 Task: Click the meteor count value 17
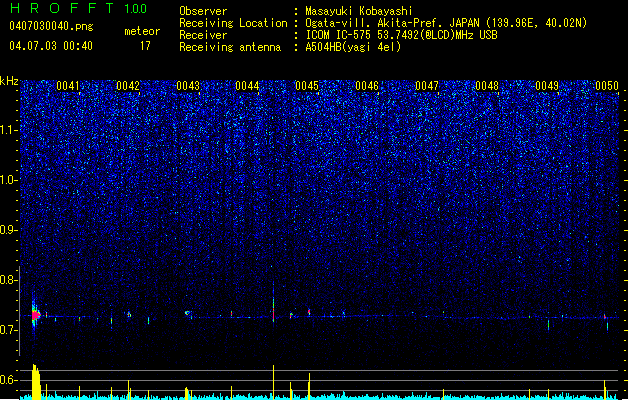pos(145,46)
